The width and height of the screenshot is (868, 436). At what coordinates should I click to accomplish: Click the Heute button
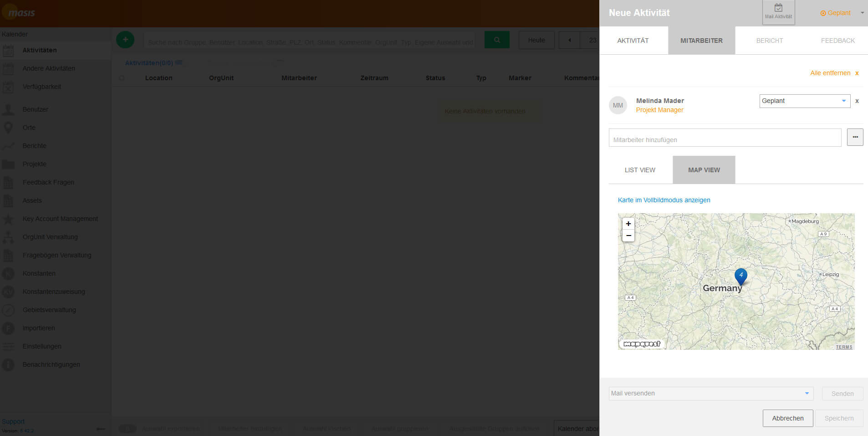coord(536,40)
